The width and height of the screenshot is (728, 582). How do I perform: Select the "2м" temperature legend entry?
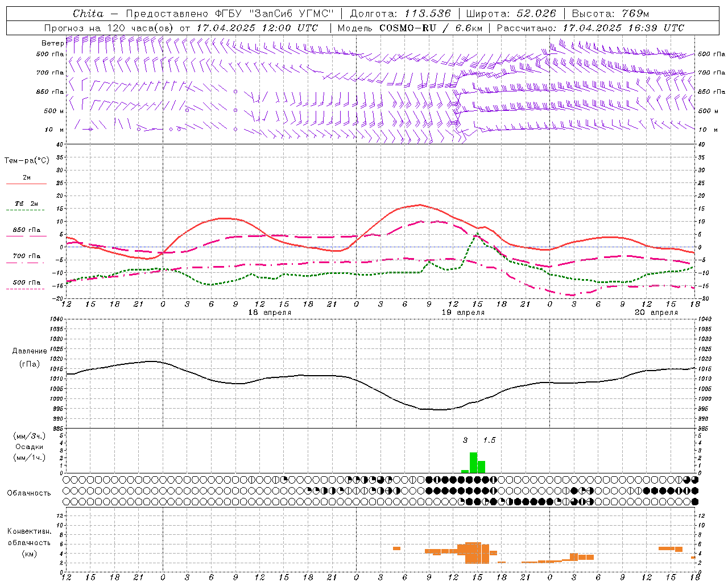(x=27, y=178)
